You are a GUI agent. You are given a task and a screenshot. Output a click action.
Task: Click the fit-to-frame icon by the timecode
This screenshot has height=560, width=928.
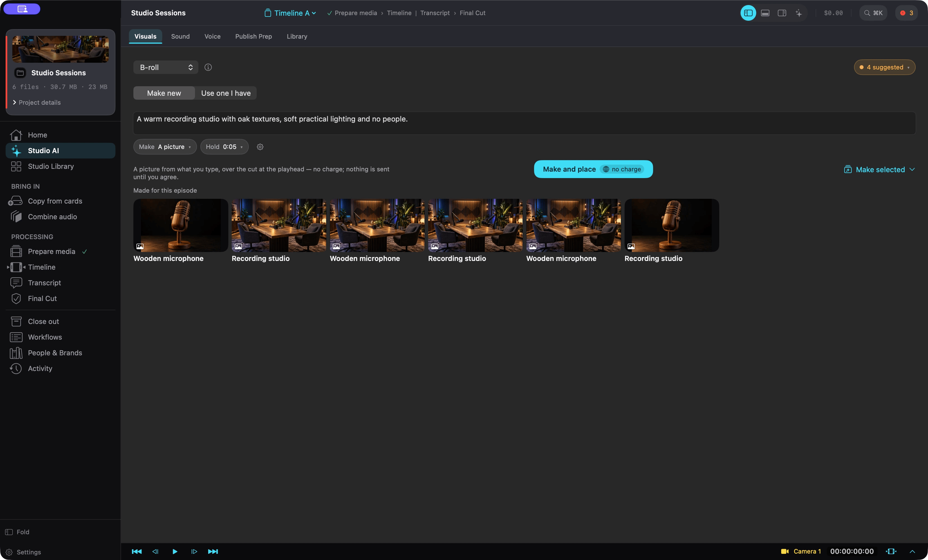pyautogui.click(x=891, y=551)
